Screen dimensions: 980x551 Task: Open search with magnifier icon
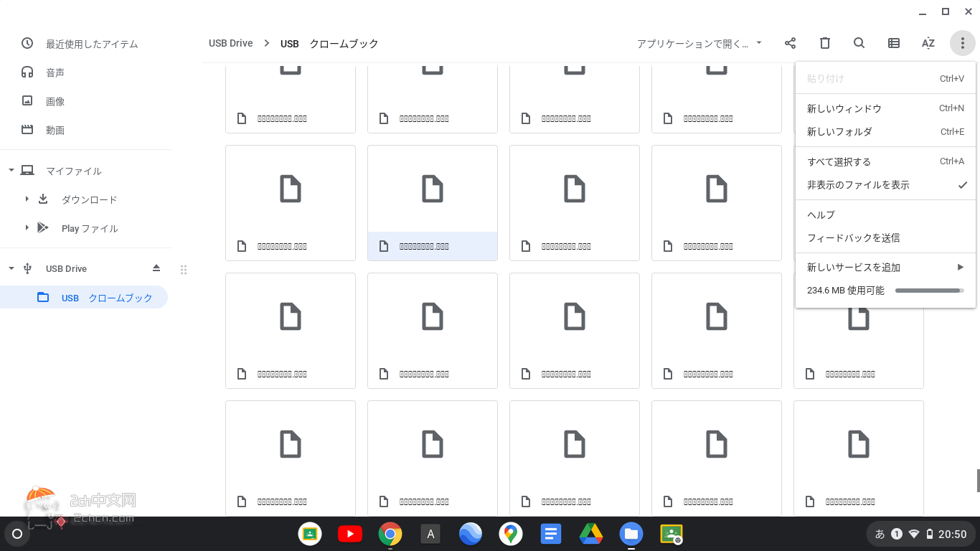tap(859, 43)
